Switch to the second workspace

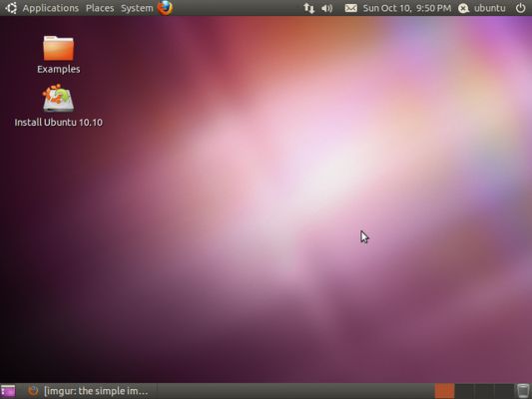tap(464, 391)
